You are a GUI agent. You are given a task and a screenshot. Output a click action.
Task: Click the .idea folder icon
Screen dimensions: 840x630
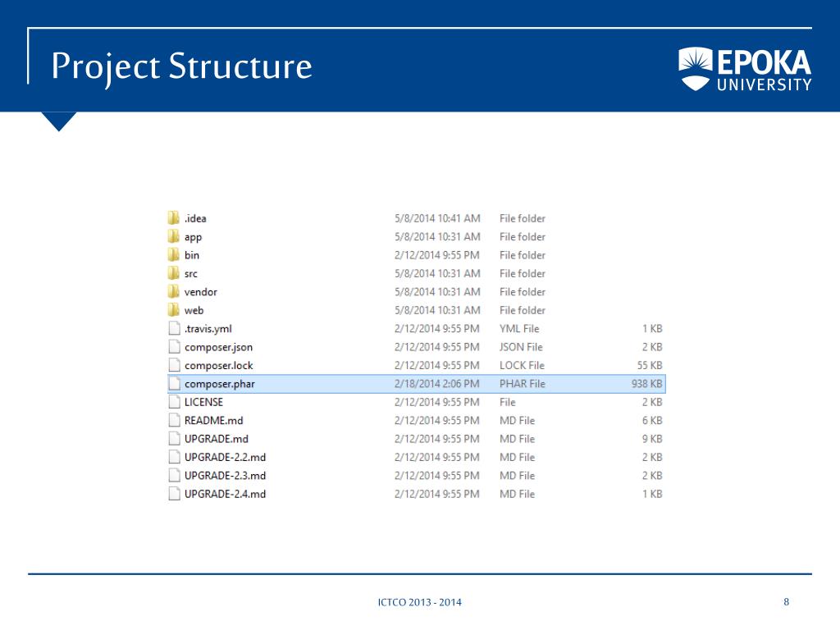click(173, 218)
